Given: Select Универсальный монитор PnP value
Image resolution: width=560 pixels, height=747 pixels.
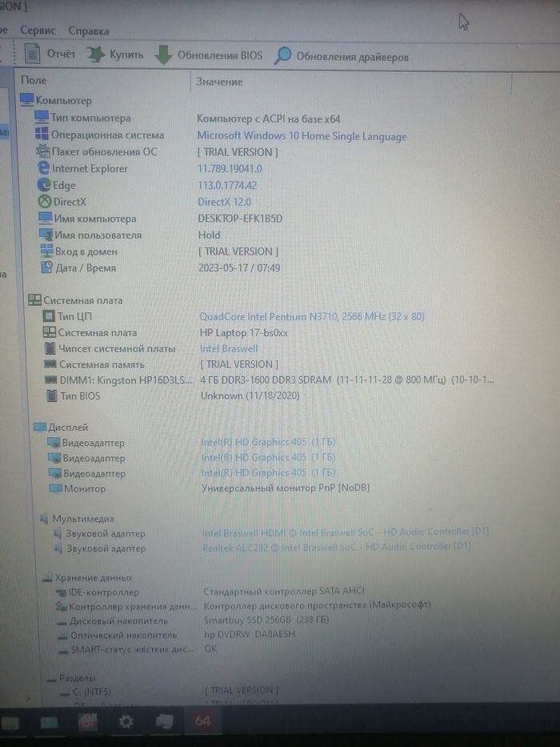Looking at the screenshot, I should point(286,488).
